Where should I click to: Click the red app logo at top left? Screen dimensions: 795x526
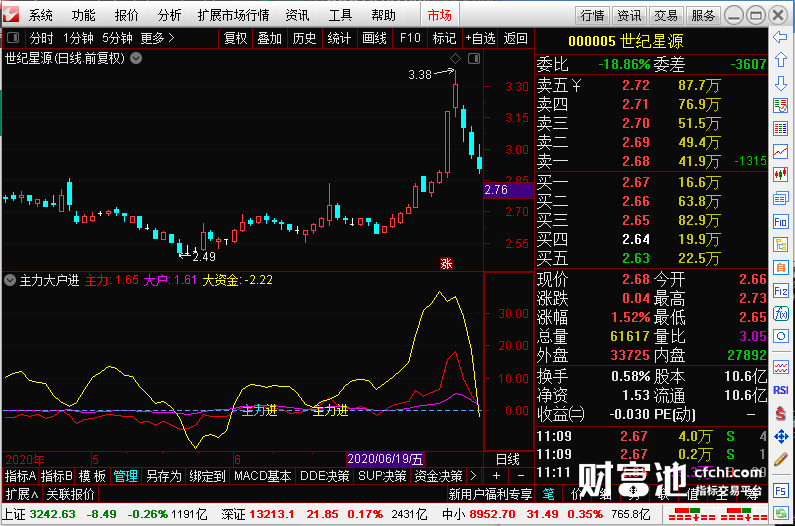11,14
